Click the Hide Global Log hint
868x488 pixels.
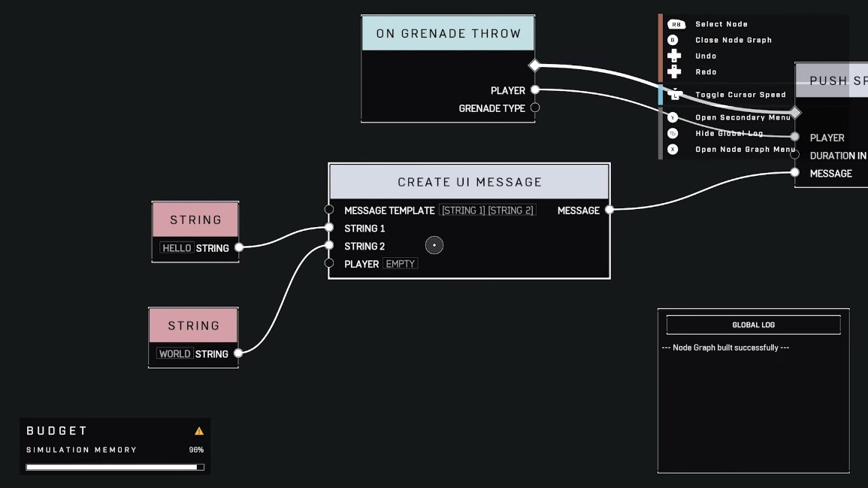pyautogui.click(x=729, y=134)
